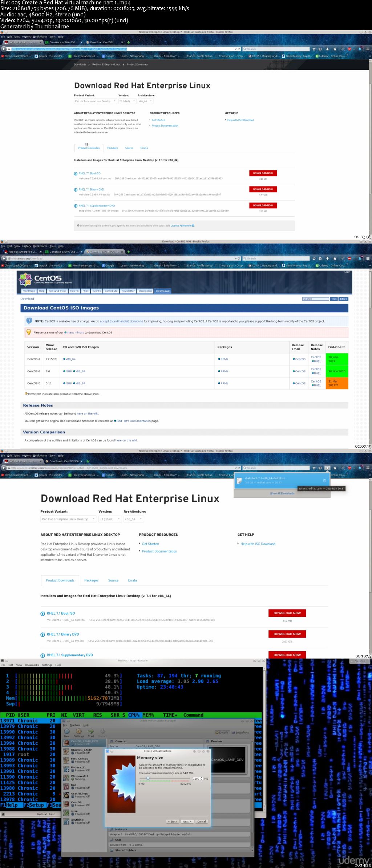Open the Newsletter tab on CentOS wiki

[128, 291]
